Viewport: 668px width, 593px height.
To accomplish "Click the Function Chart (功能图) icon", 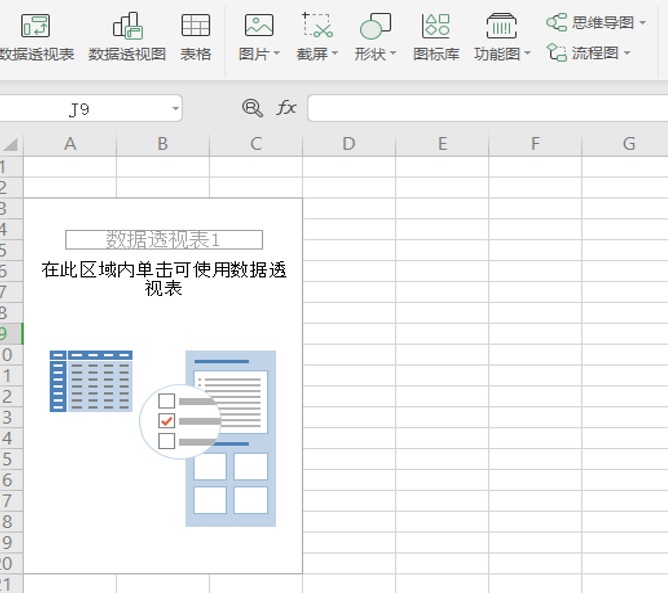I will pos(501,27).
